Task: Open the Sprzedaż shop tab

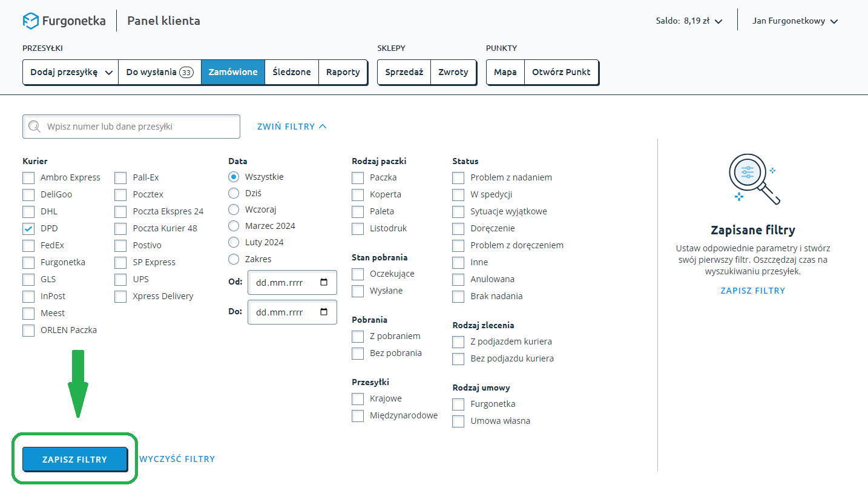Action: [404, 72]
